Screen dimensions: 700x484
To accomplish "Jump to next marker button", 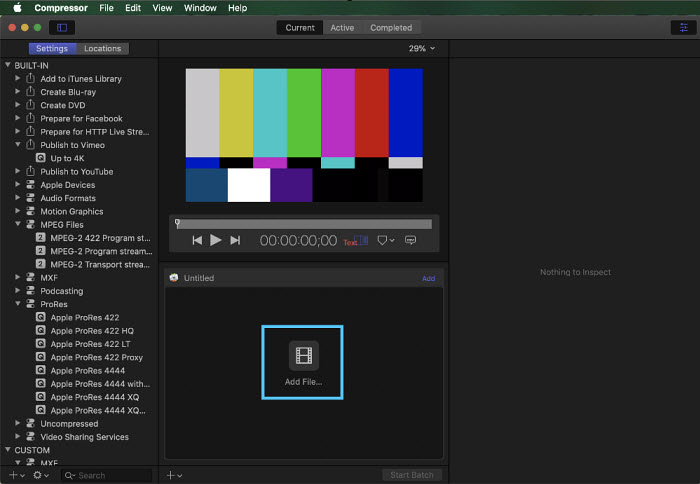I will tap(235, 241).
